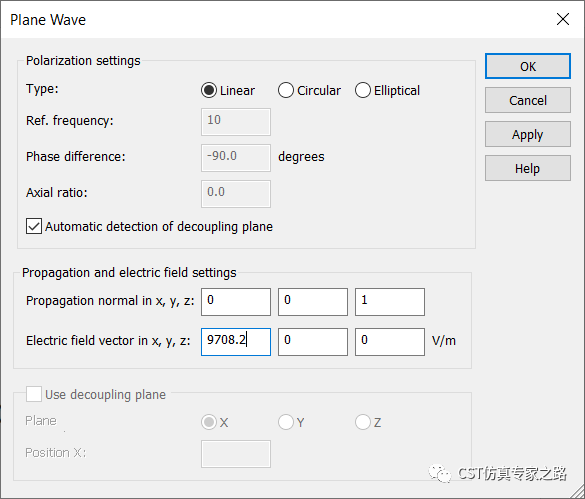Click the propagation normal y field
Image resolution: width=585 pixels, height=499 pixels.
tap(313, 302)
